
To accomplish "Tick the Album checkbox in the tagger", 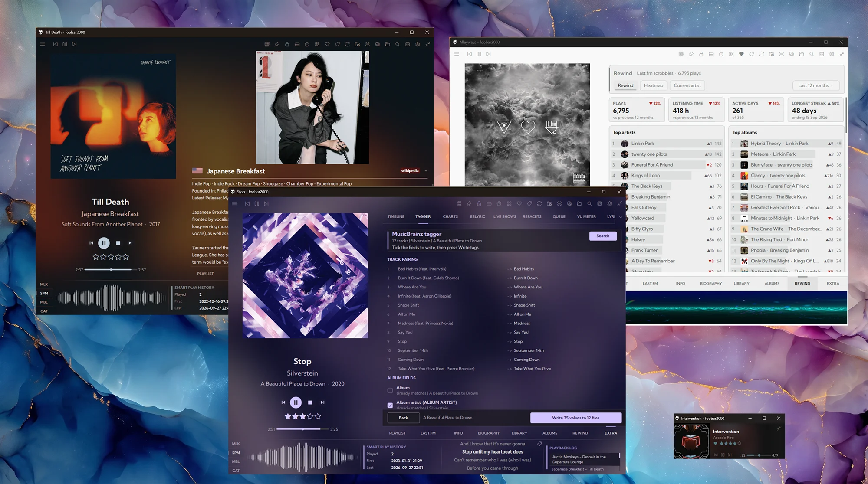I will (390, 391).
